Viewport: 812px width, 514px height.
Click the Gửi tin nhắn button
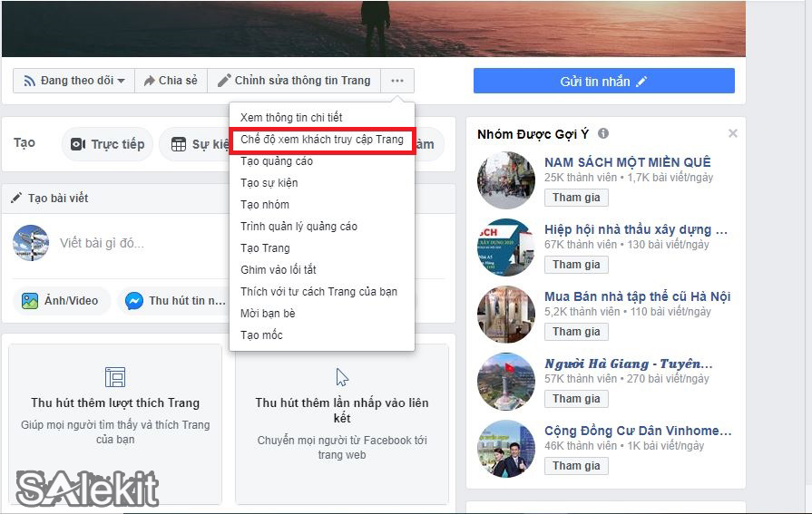pos(604,81)
